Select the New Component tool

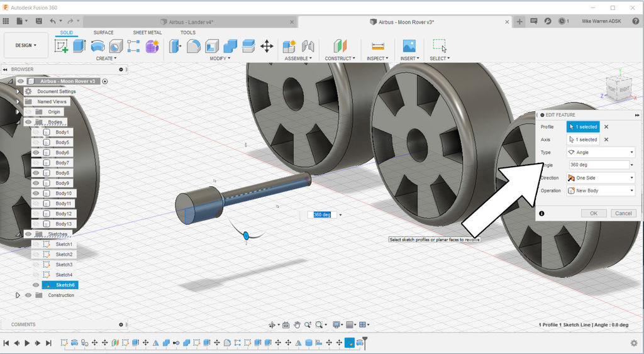[289, 46]
